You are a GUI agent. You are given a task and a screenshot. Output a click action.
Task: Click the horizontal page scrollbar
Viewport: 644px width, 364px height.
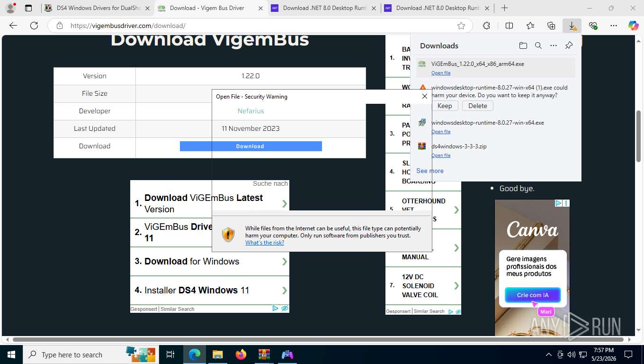317,339
